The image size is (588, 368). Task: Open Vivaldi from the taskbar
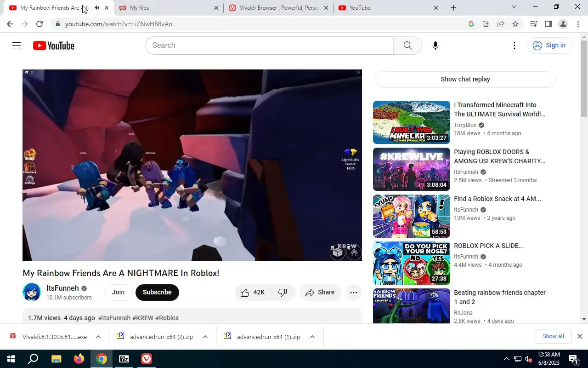(x=147, y=359)
